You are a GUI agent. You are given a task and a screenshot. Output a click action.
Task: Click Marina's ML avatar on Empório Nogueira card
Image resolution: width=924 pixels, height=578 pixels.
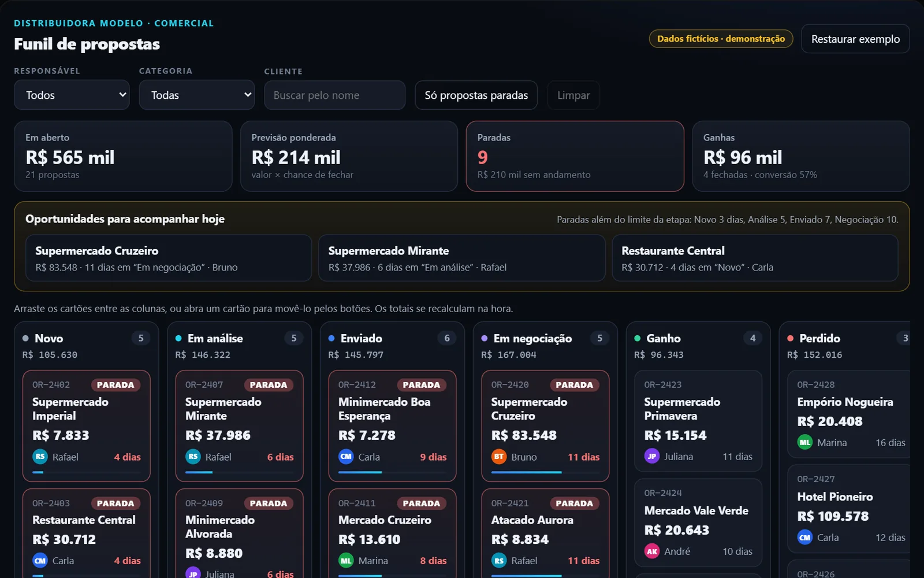[x=805, y=443]
